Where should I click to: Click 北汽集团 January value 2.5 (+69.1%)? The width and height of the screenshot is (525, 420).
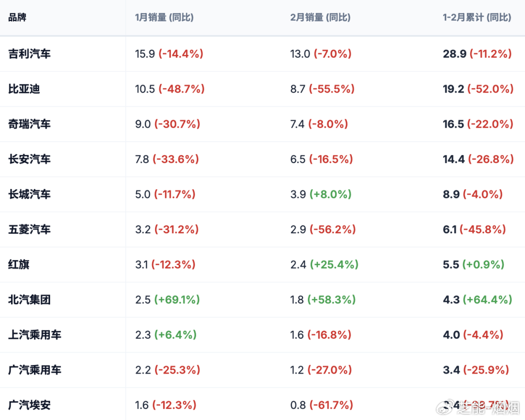click(x=167, y=299)
